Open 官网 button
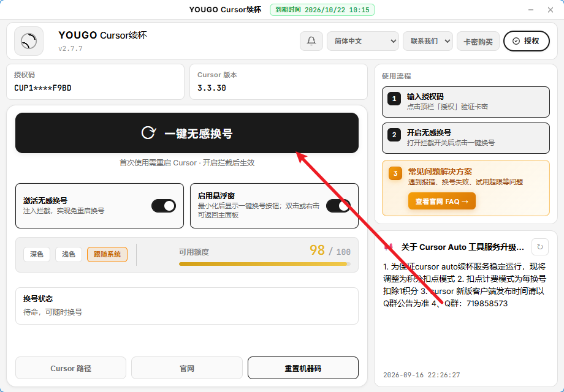This screenshot has width=564, height=392. pyautogui.click(x=187, y=368)
